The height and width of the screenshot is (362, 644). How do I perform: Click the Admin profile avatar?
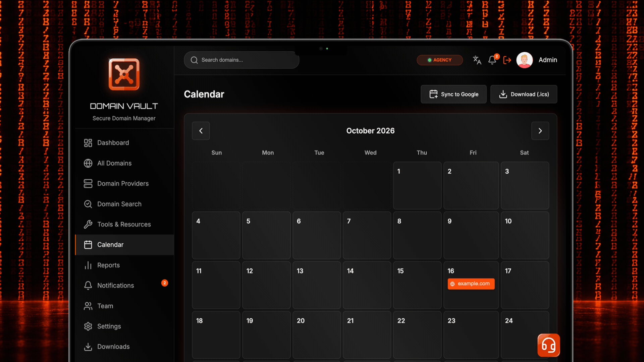[x=525, y=60]
